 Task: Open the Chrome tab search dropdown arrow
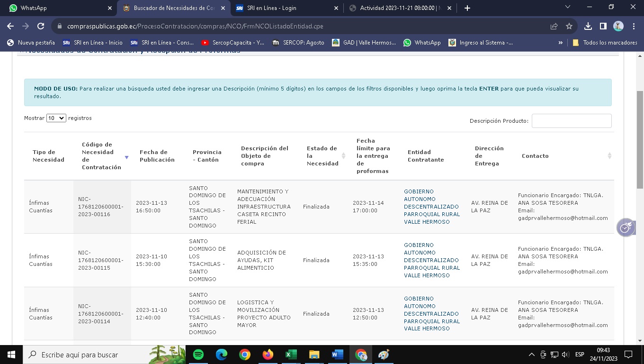(568, 8)
